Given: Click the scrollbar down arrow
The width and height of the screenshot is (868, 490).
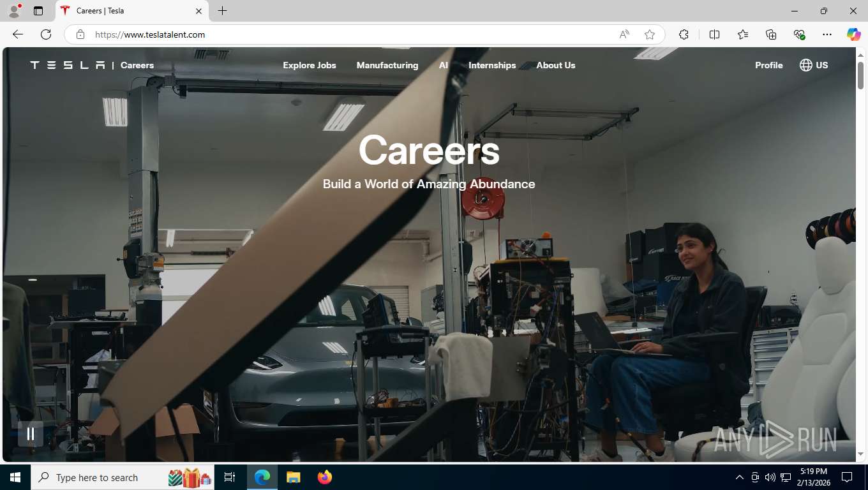Looking at the screenshot, I should pyautogui.click(x=860, y=454).
